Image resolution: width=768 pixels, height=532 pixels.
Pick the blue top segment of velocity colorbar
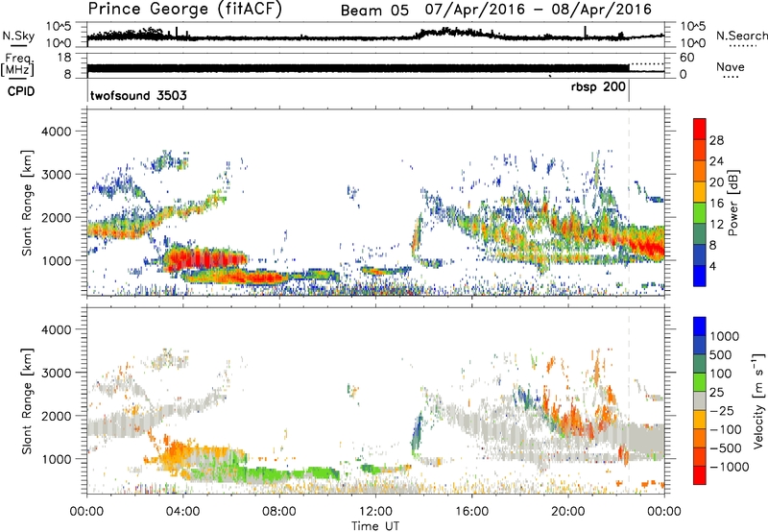(x=700, y=326)
